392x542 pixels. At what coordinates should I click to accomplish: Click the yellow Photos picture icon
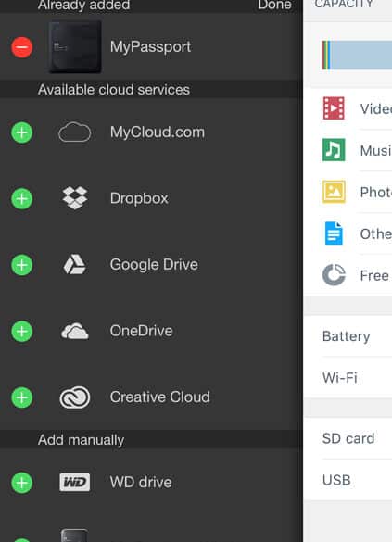(334, 192)
